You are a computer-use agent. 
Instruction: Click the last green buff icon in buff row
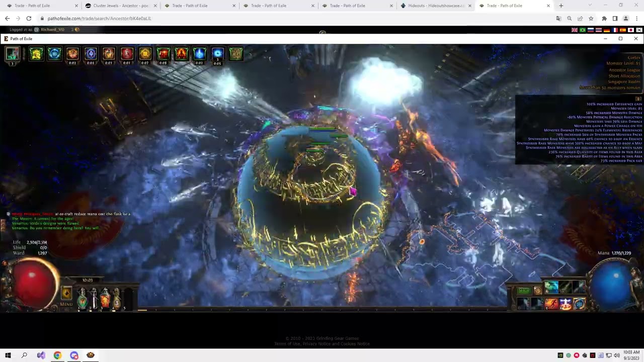click(235, 53)
